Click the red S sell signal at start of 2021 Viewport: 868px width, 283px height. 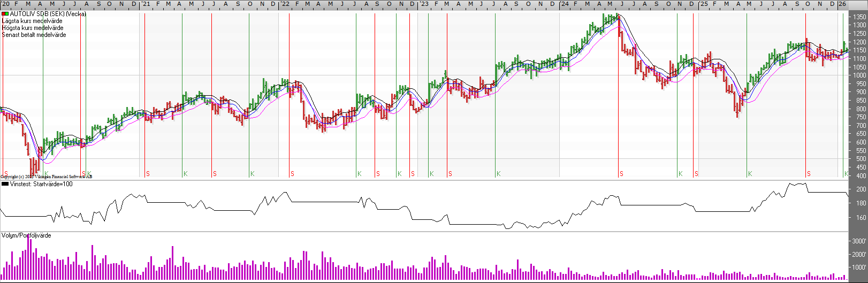(148, 174)
